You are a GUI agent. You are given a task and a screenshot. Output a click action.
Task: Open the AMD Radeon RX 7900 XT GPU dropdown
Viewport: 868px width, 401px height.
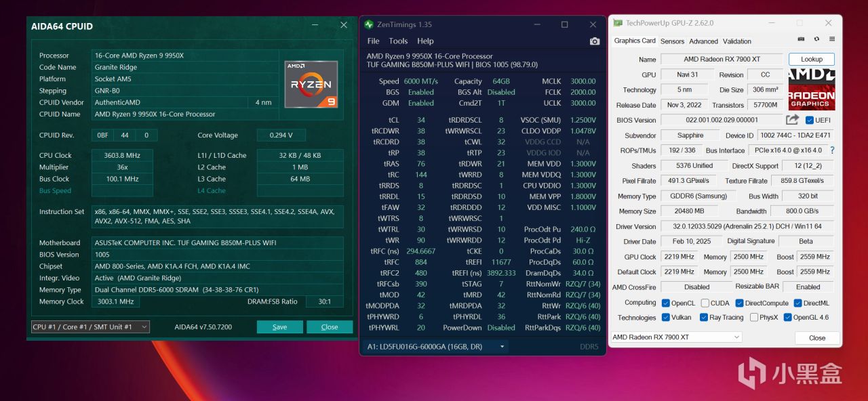click(x=676, y=337)
